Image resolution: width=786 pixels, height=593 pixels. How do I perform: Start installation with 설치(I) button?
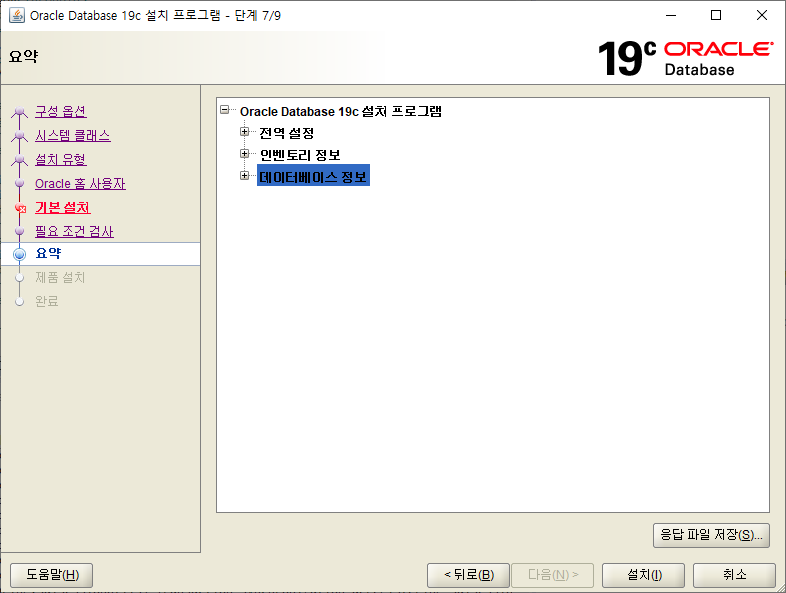coord(644,575)
